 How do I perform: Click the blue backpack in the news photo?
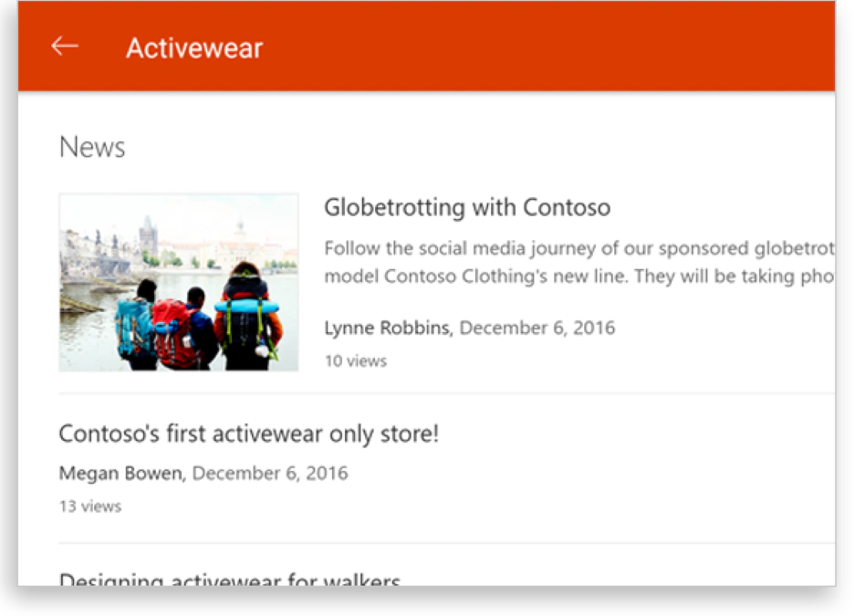coord(130,324)
